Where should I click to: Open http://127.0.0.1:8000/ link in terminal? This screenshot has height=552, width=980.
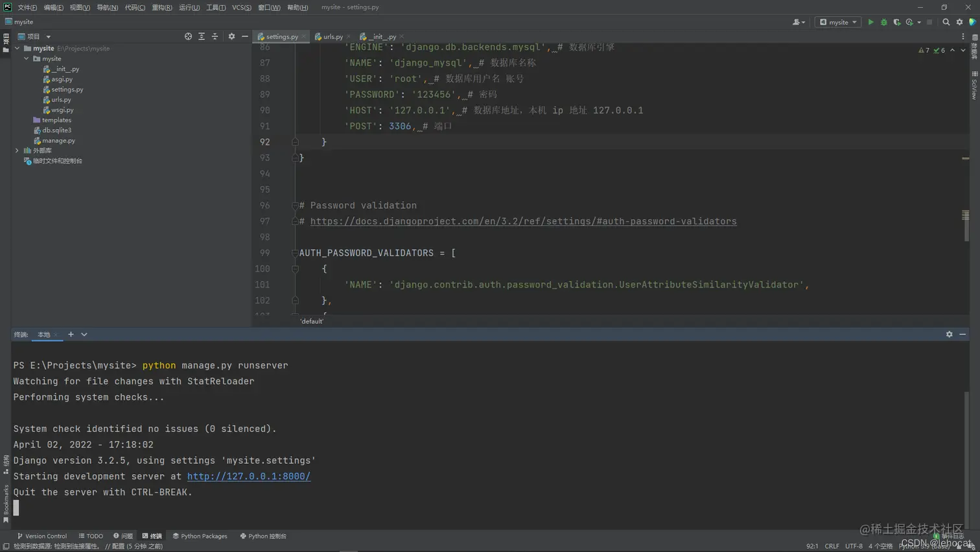point(248,475)
